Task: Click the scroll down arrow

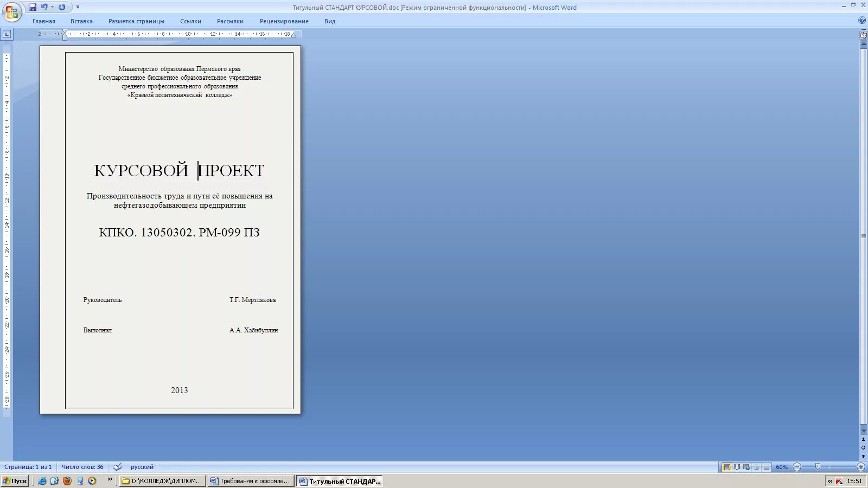Action: click(864, 432)
